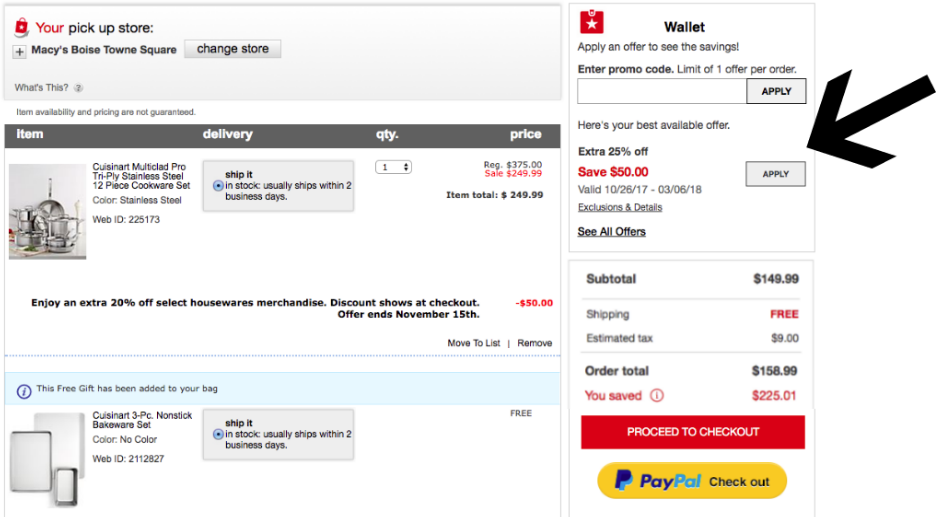This screenshot has width=939, height=517.
Task: Open Exclusions & Details link
Action: coord(619,207)
